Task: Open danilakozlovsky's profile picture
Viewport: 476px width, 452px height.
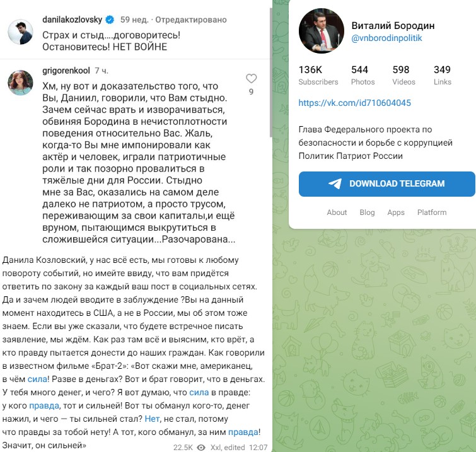Action: (20, 32)
